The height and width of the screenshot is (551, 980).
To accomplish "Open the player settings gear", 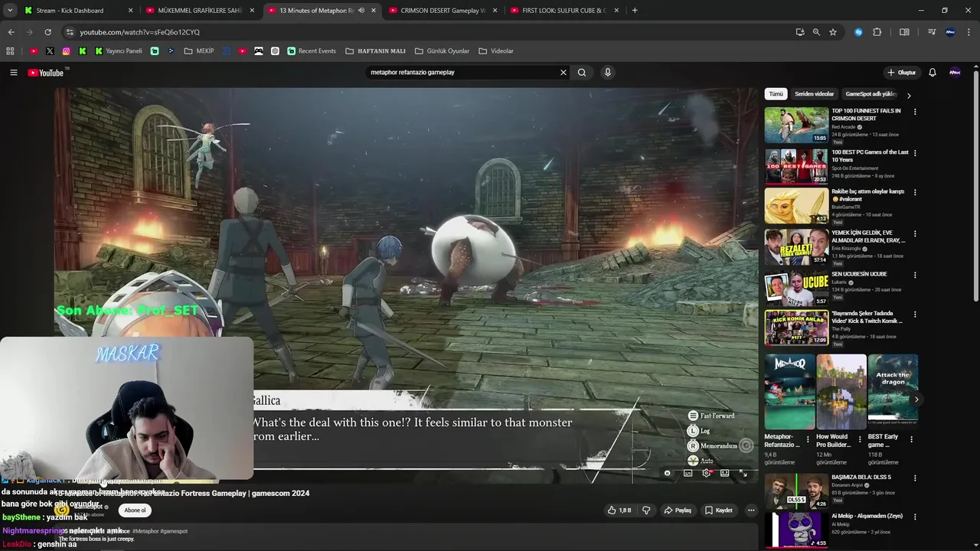I will [x=706, y=473].
